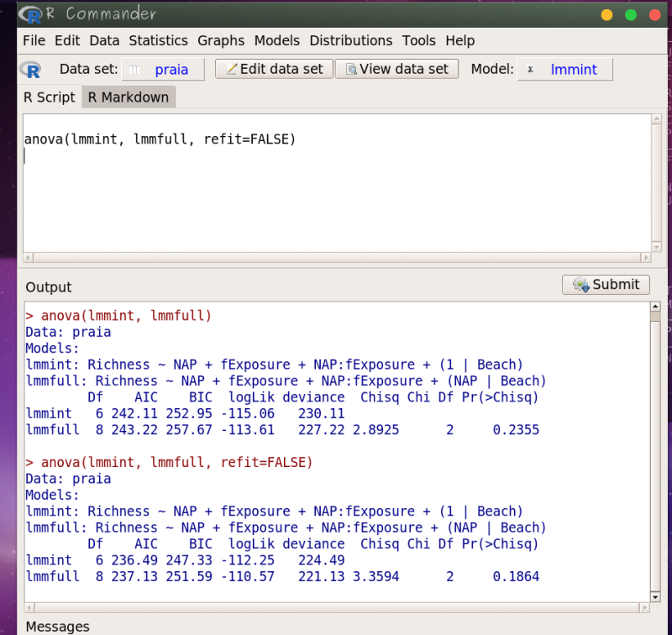The width and height of the screenshot is (672, 635).
Task: Click the praia active data set button
Action: pos(163,70)
